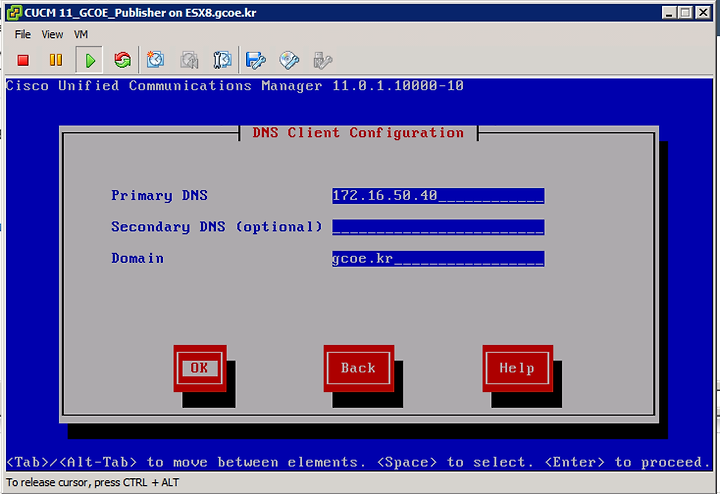Viewport: 720px width, 494px height.
Task: Click the Primary DNS label
Action: point(159,196)
